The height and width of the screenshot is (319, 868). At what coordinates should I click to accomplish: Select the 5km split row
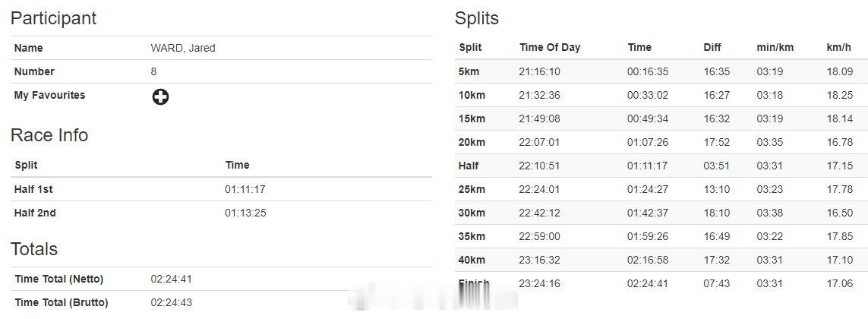click(x=661, y=71)
